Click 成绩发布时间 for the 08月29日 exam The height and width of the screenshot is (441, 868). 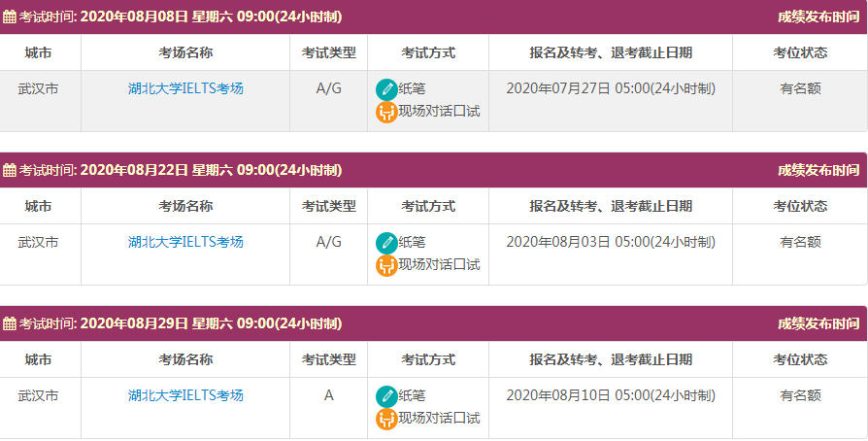pos(818,323)
